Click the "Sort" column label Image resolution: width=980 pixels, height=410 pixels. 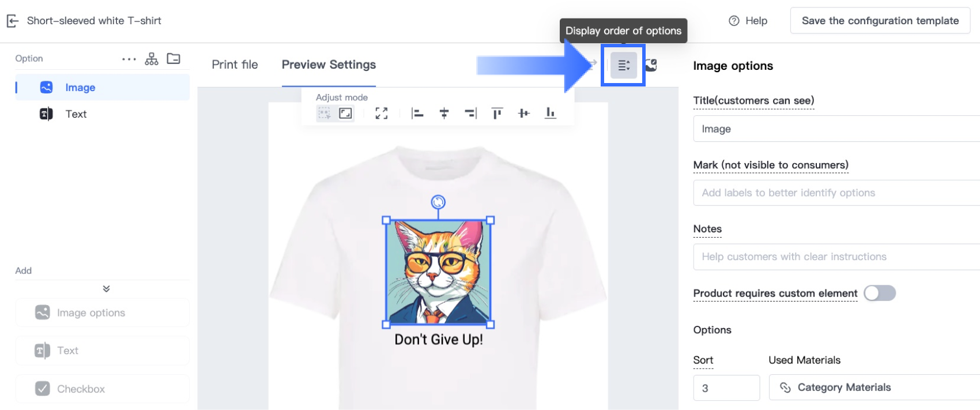tap(703, 360)
